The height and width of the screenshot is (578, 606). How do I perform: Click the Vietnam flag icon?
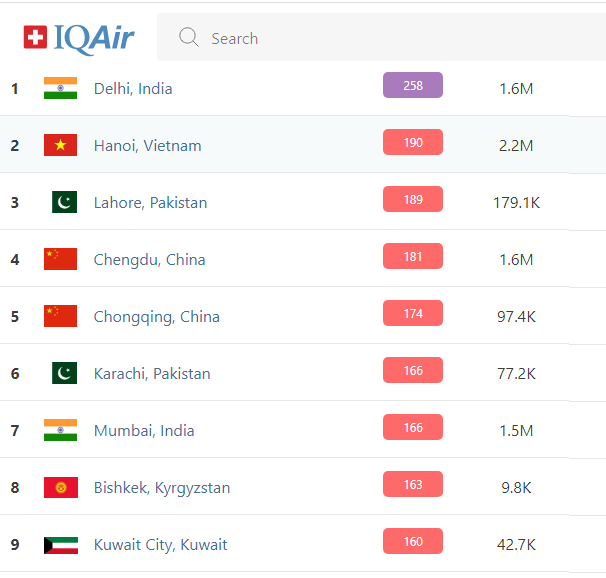[60, 145]
